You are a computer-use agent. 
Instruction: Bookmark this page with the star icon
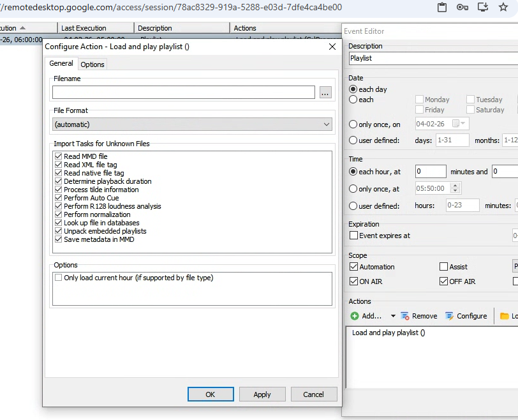[x=503, y=8]
